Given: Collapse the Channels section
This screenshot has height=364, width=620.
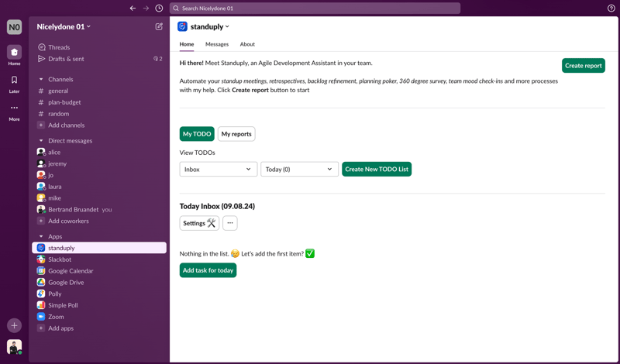Looking at the screenshot, I should (x=41, y=79).
